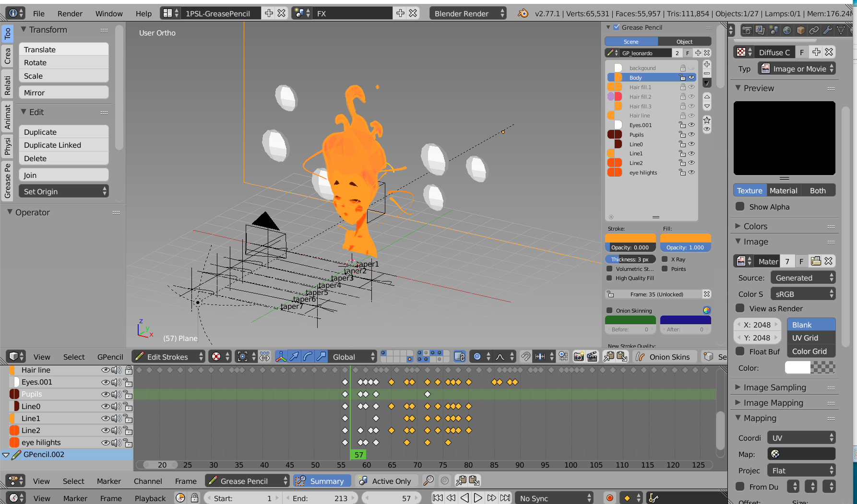Collapse the Transform panel
The height and width of the screenshot is (504, 857).
tap(23, 30)
